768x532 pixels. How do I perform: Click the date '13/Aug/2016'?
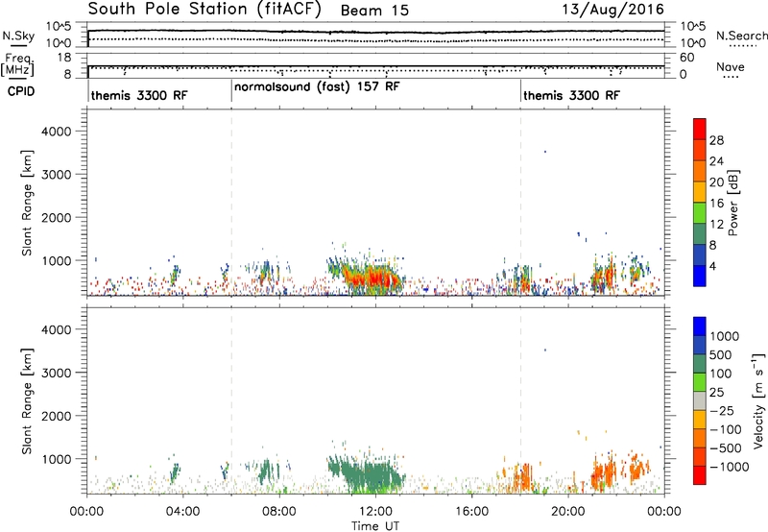pos(612,9)
